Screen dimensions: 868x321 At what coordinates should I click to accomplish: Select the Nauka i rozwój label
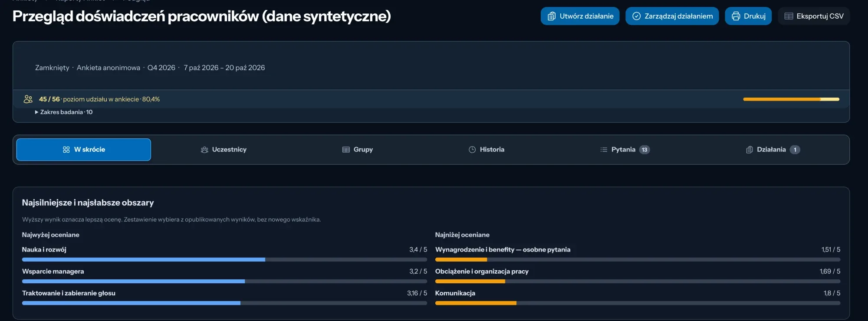pyautogui.click(x=44, y=249)
